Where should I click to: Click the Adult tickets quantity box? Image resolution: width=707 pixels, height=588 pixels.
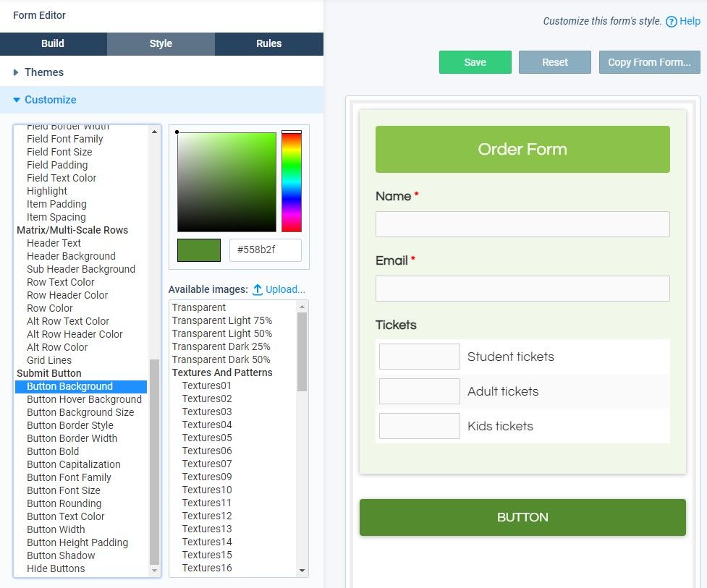419,391
